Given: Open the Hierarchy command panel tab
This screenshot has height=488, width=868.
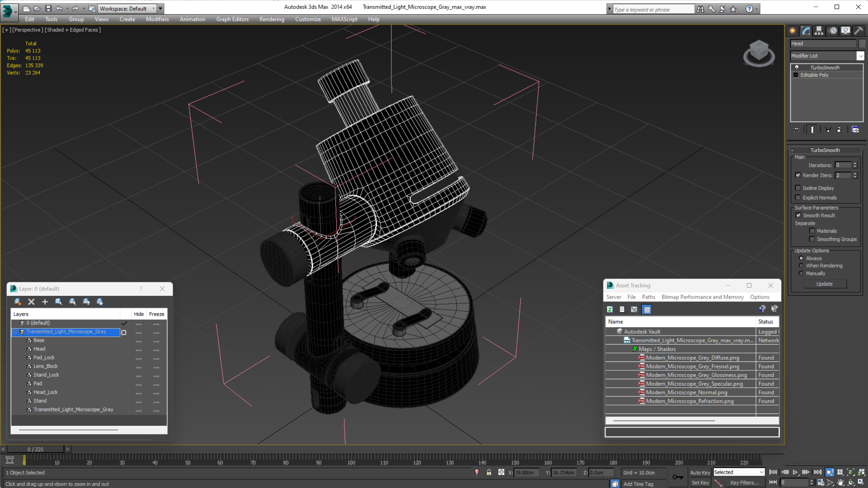Looking at the screenshot, I should [819, 31].
